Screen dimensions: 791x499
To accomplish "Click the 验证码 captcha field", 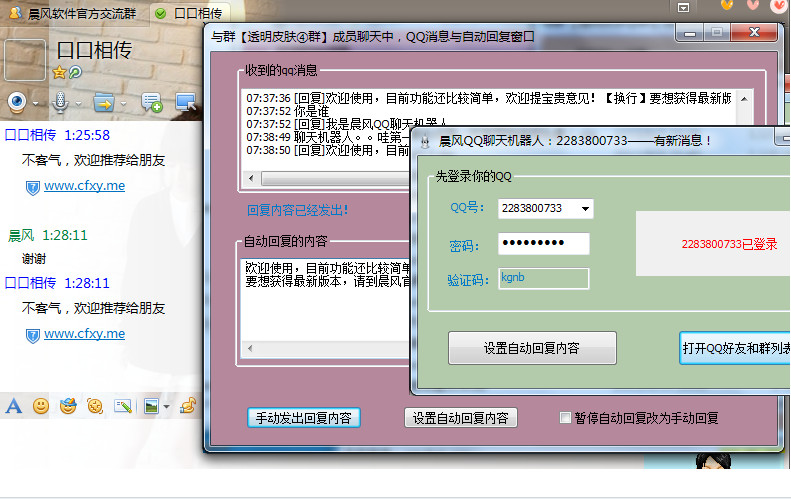I will pos(543,279).
